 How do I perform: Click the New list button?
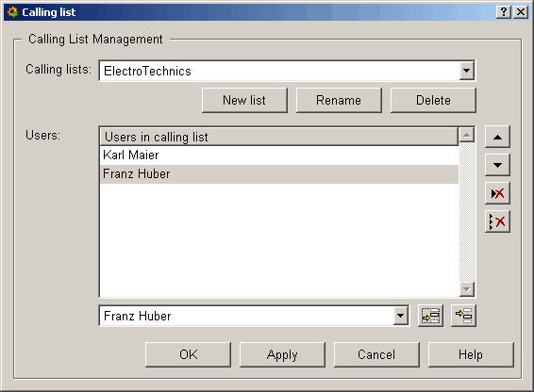click(244, 101)
